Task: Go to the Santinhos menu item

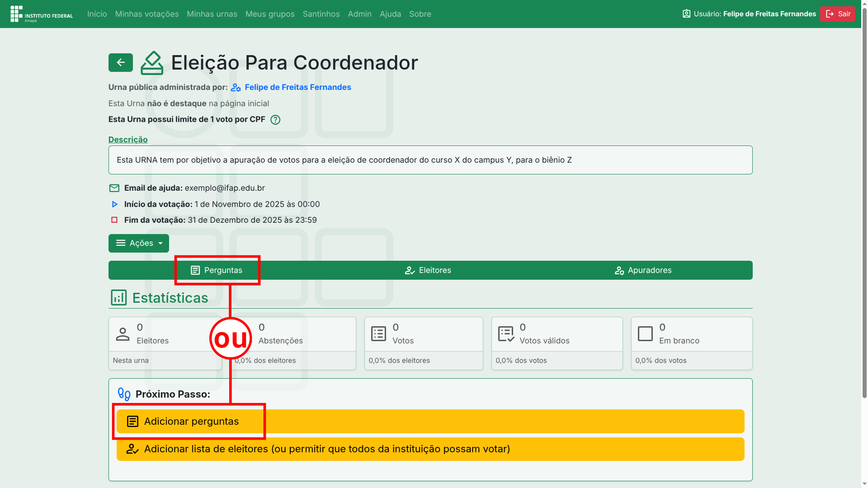Action: tap(321, 14)
